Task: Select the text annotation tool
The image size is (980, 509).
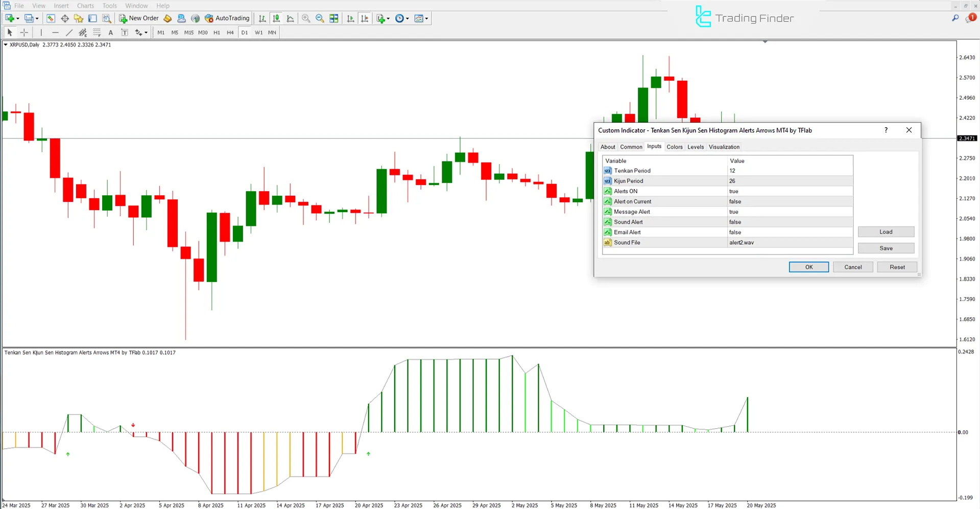Action: 111,32
